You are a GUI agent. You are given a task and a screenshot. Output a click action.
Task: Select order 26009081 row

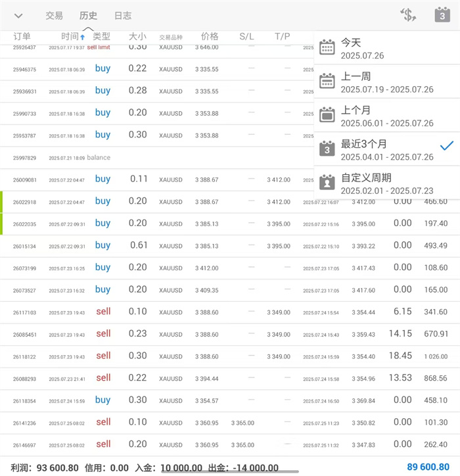pos(157,179)
